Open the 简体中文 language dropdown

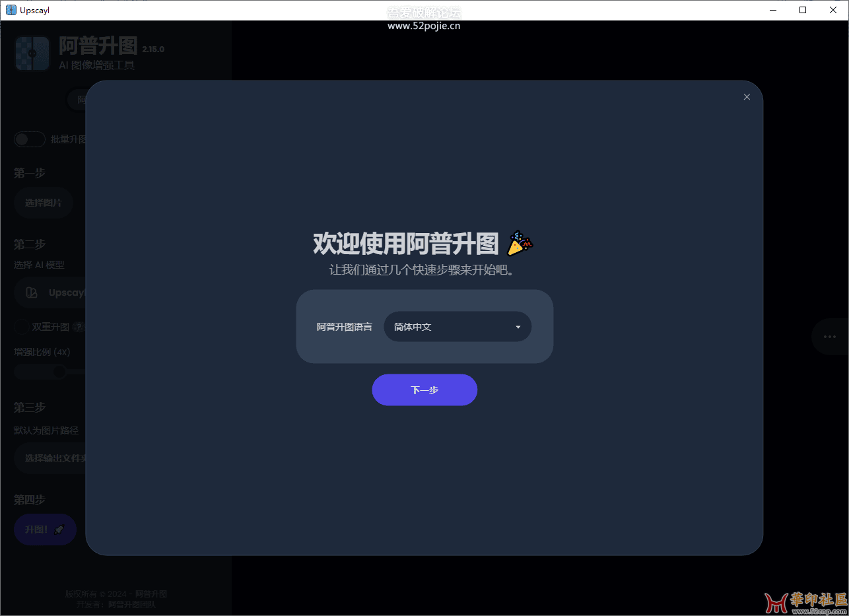click(x=458, y=327)
